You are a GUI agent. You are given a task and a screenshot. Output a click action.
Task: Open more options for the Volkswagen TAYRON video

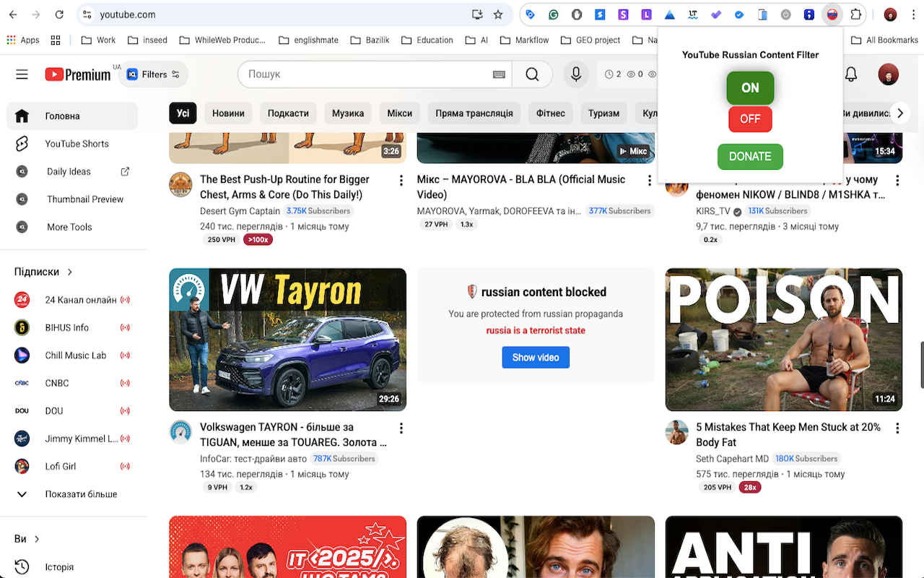[x=401, y=428]
